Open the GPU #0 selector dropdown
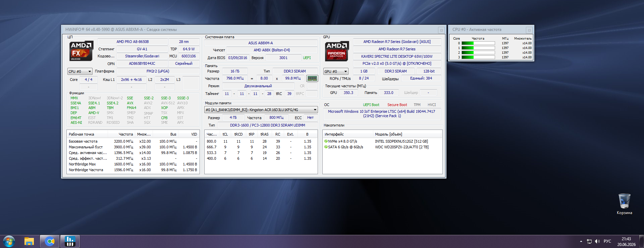Screen dimensions: 644x248 click(336, 71)
